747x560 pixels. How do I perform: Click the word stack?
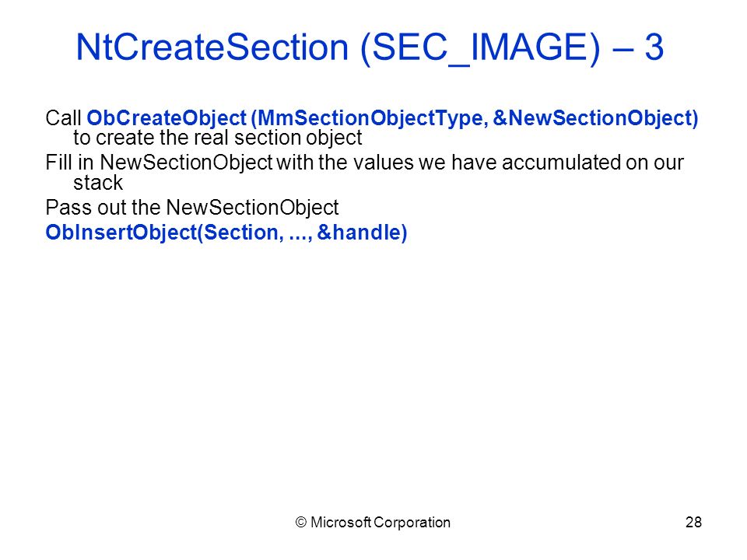pos(98,182)
